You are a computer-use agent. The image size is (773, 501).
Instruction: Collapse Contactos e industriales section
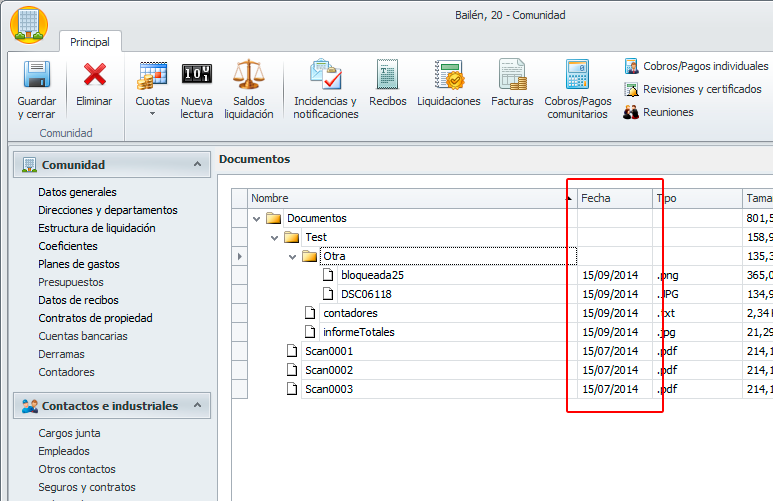(x=196, y=406)
